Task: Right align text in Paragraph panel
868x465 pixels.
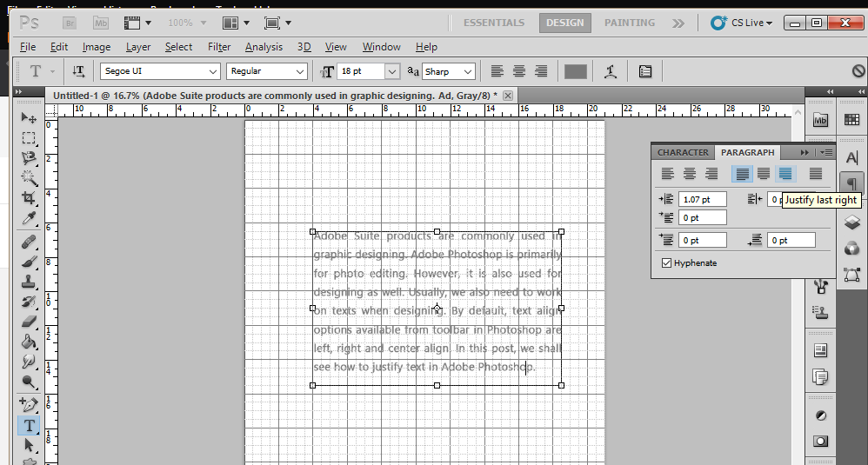Action: tap(711, 174)
